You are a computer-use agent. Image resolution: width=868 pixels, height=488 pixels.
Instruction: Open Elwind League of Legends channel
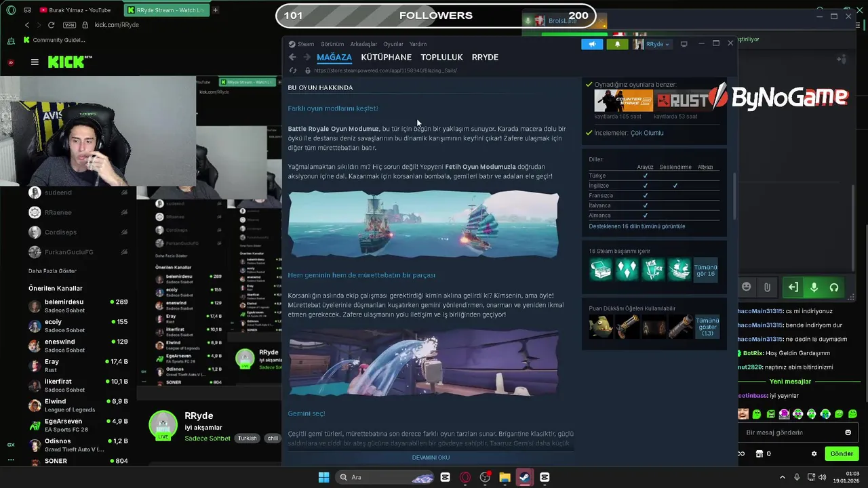point(78,405)
